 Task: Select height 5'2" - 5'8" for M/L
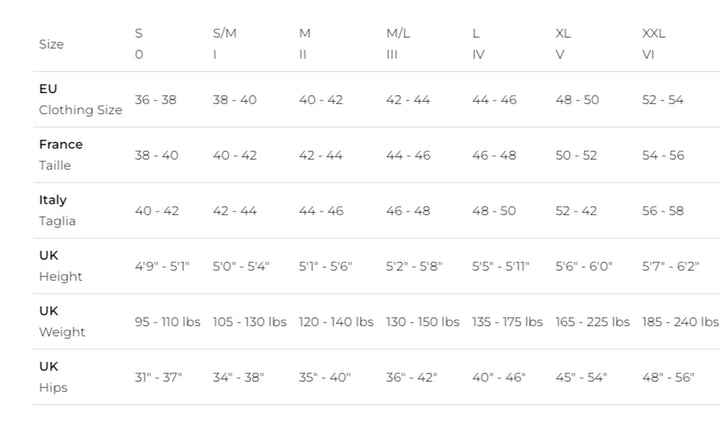click(x=414, y=267)
